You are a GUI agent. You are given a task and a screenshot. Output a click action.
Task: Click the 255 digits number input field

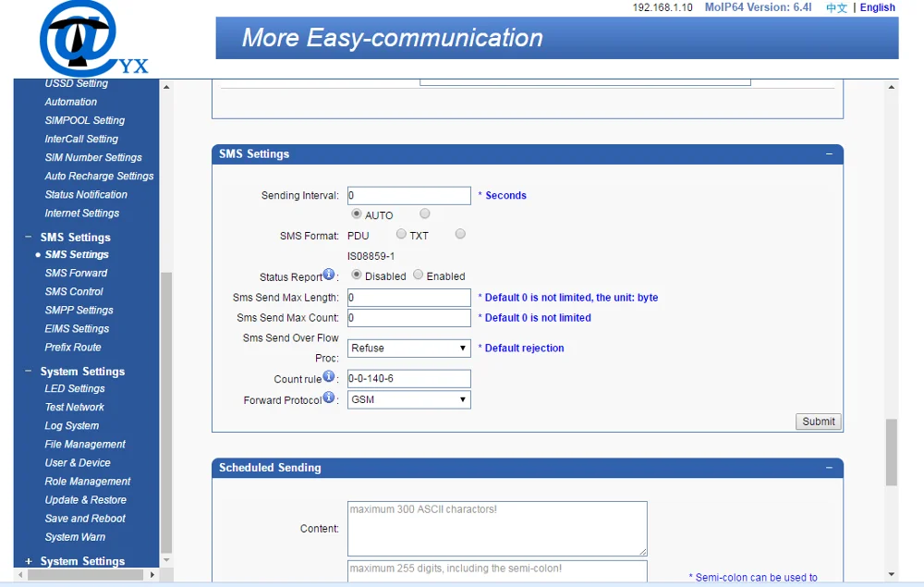click(497, 570)
